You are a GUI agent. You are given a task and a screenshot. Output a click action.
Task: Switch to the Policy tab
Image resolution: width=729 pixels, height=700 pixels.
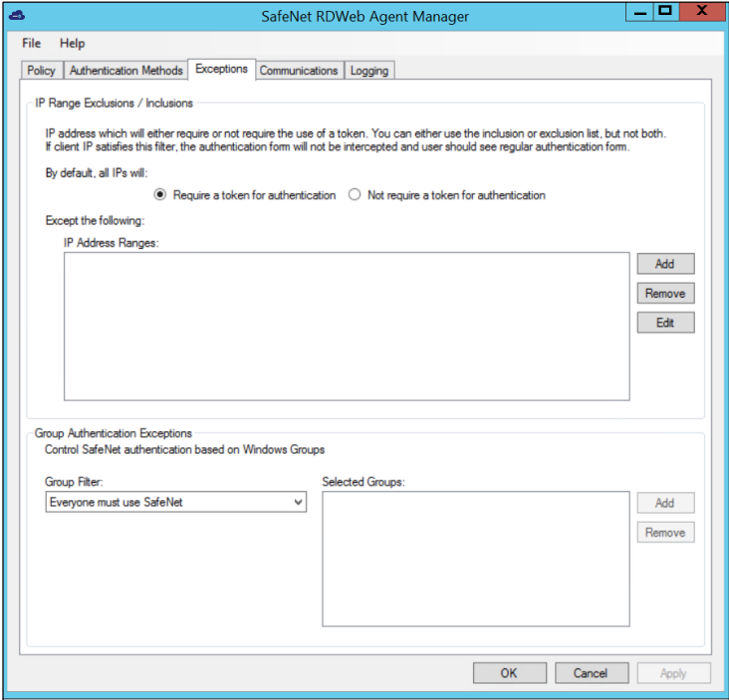point(42,70)
